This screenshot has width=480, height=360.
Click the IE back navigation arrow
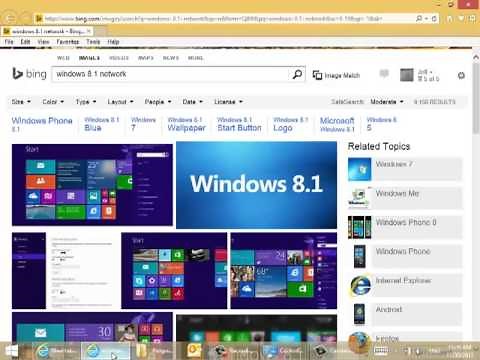click(x=10, y=18)
